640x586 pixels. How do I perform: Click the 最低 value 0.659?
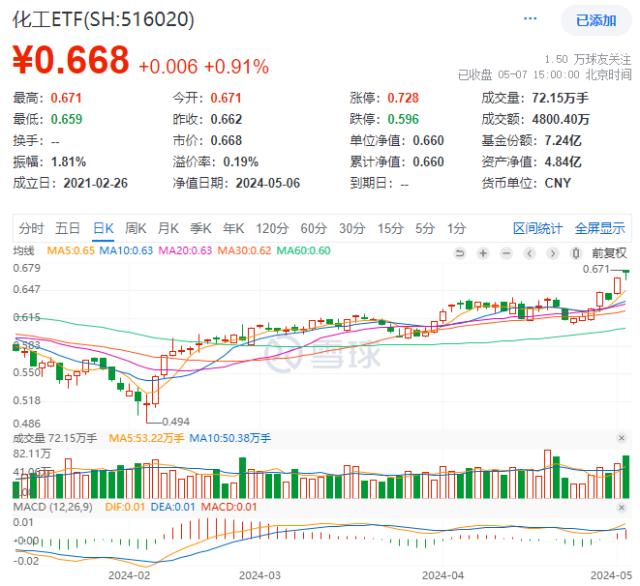coord(67,120)
